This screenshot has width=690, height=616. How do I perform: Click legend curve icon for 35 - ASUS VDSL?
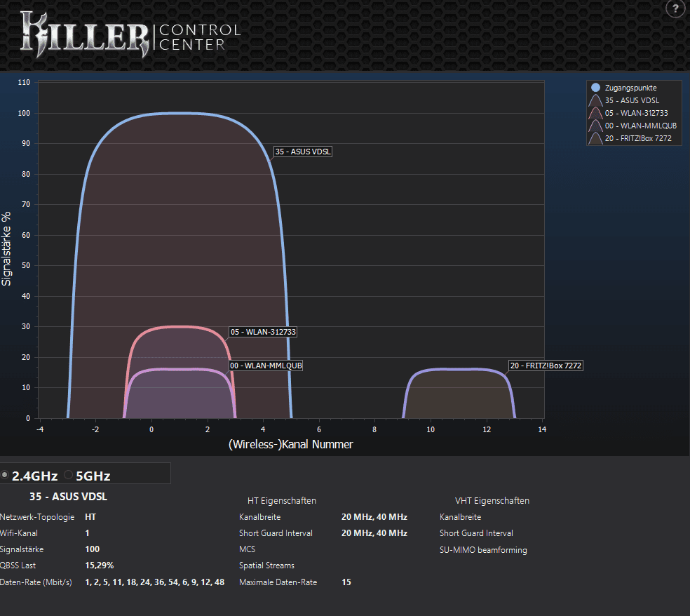tap(595, 100)
